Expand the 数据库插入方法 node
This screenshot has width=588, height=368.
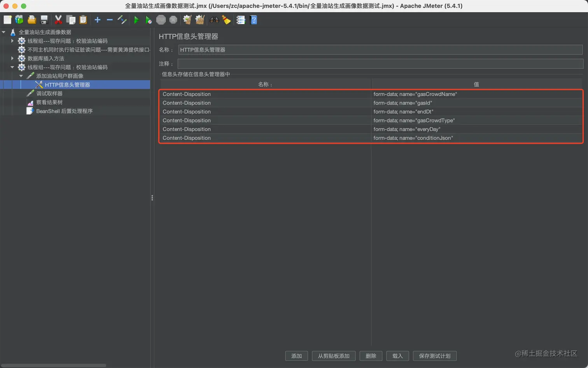12,58
